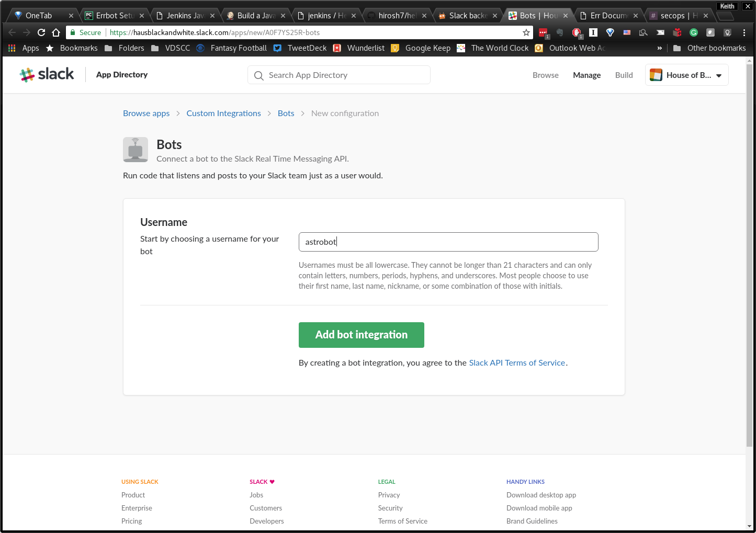Click the magnifier-over-page extension icon
The image size is (756, 533).
click(x=644, y=32)
